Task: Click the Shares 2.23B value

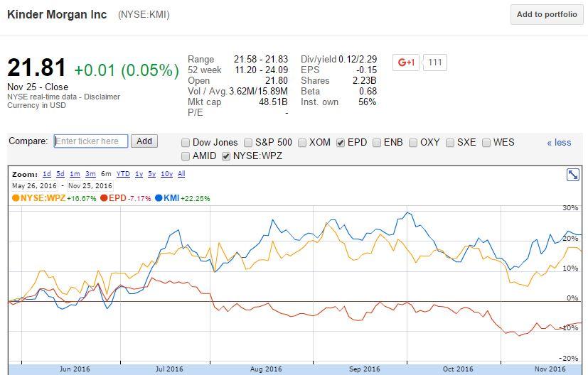Action: [365, 80]
